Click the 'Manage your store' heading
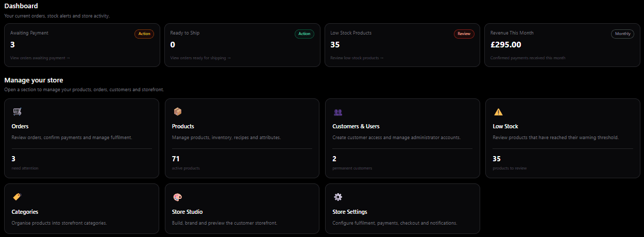Viewport: 644px width, 237px height. 33,80
